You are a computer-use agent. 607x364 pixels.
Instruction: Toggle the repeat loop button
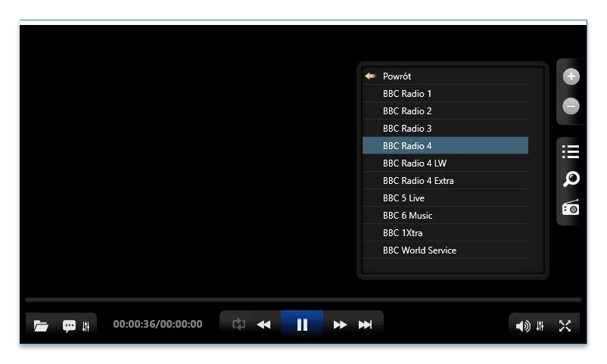click(238, 324)
